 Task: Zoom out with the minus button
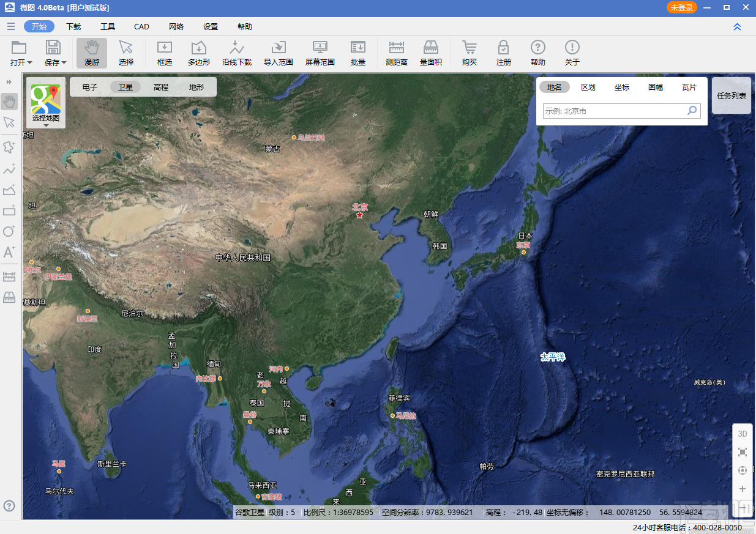coord(743,508)
